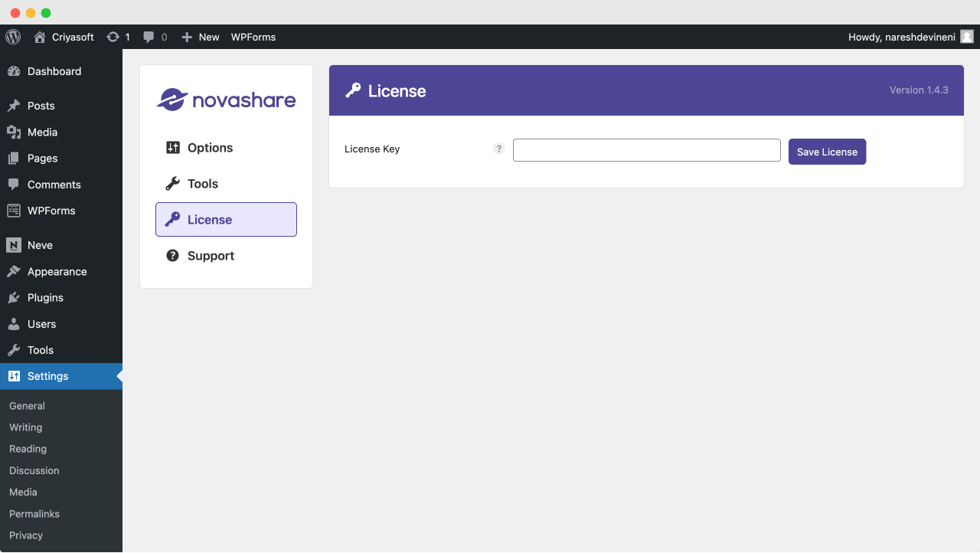This screenshot has width=980, height=553.
Task: Click the Pages icon in sidebar
Action: [14, 159]
